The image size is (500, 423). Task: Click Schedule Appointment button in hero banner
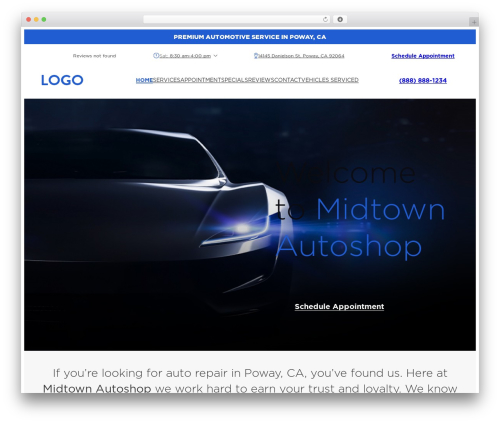(339, 306)
